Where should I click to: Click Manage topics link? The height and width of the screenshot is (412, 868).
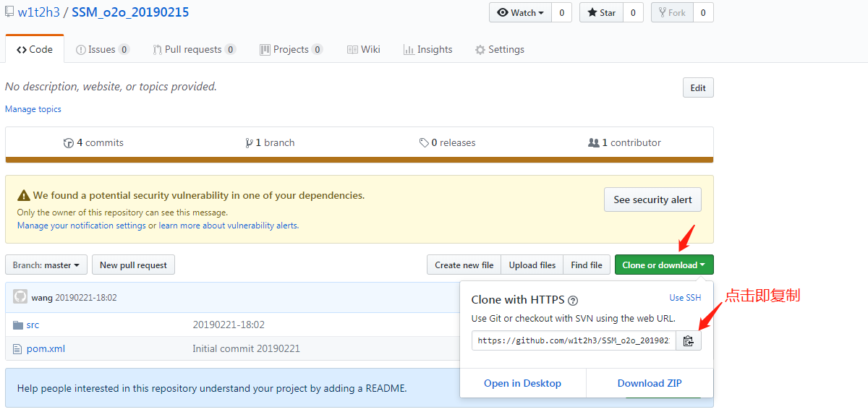(x=33, y=109)
